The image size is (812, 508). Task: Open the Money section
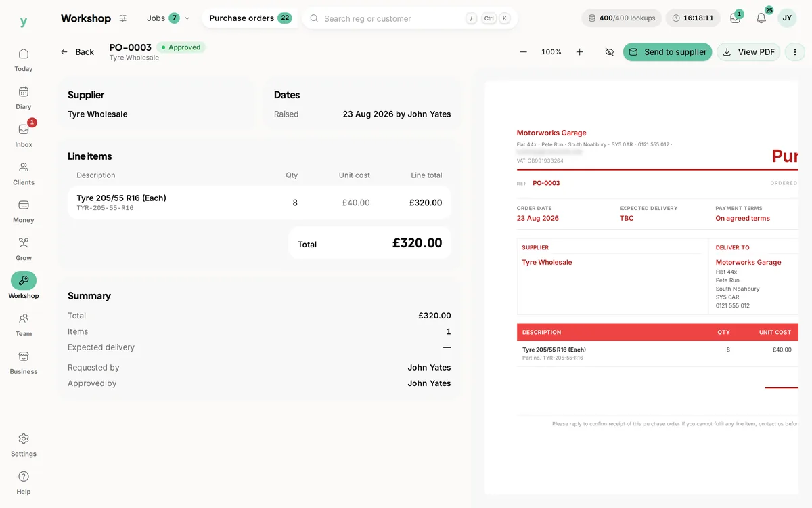24,211
